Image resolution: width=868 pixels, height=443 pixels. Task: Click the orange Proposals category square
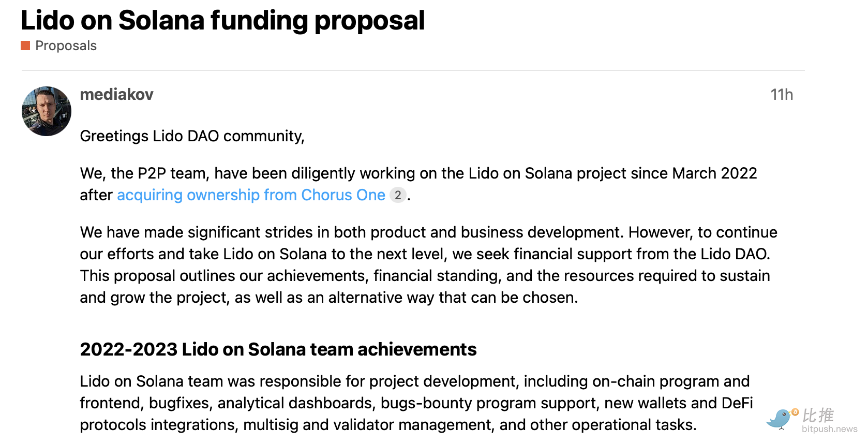tap(25, 46)
